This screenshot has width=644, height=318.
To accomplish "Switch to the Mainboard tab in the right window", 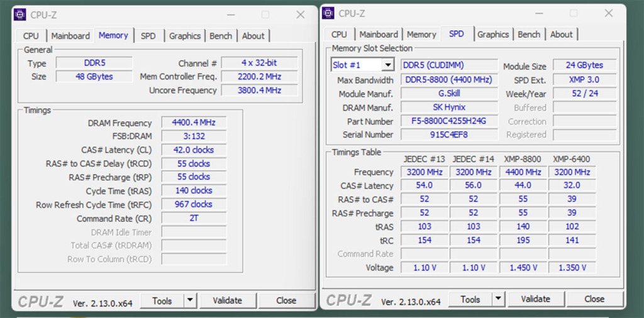I will tap(379, 35).
